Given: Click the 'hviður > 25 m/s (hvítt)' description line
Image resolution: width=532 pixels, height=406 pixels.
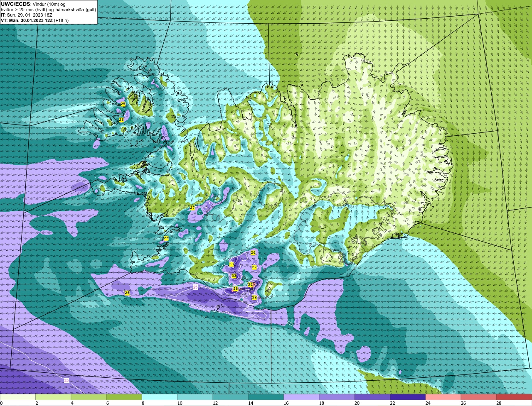Looking at the screenshot, I should pos(48,10).
